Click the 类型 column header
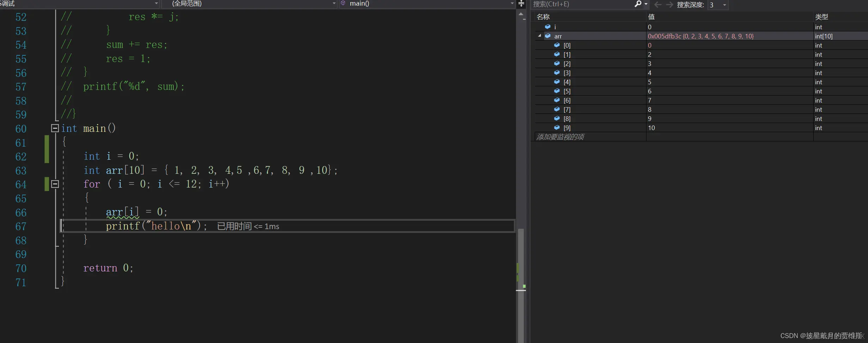868x343 pixels. coord(821,17)
